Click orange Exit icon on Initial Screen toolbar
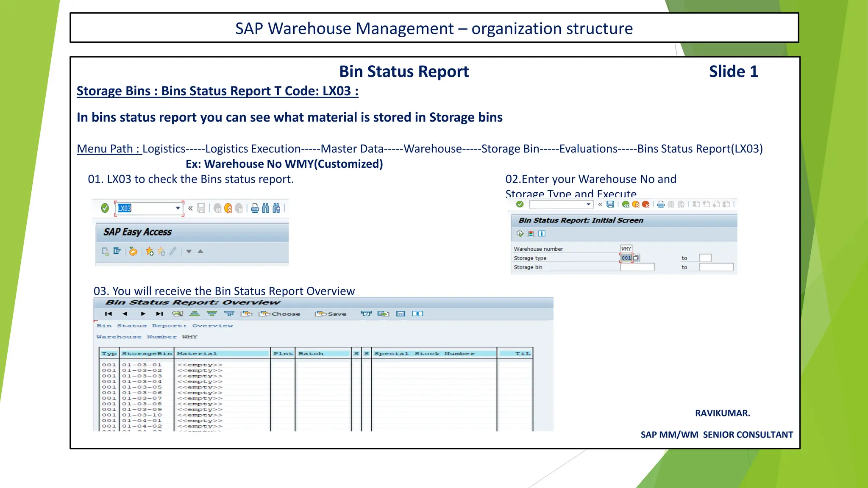This screenshot has height=488, width=868. click(636, 204)
